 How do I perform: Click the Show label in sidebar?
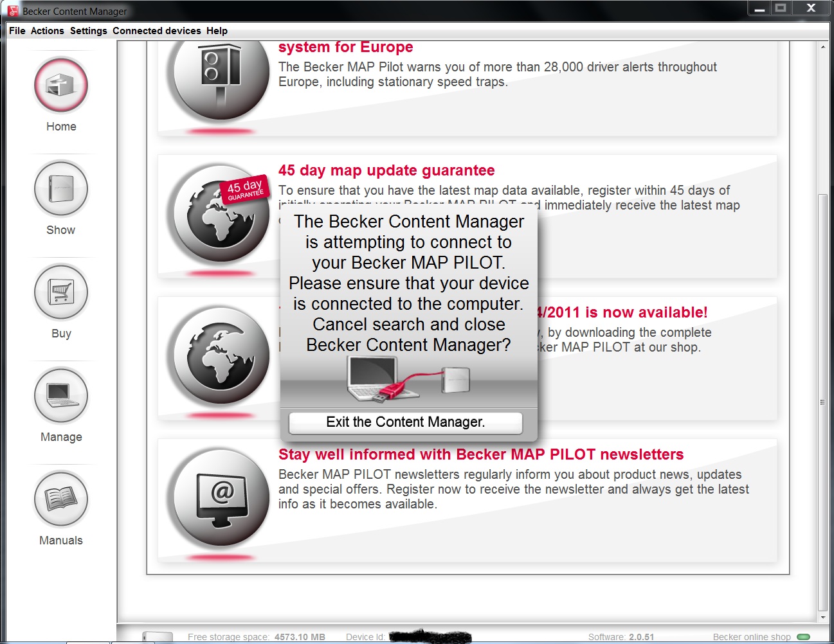click(61, 230)
